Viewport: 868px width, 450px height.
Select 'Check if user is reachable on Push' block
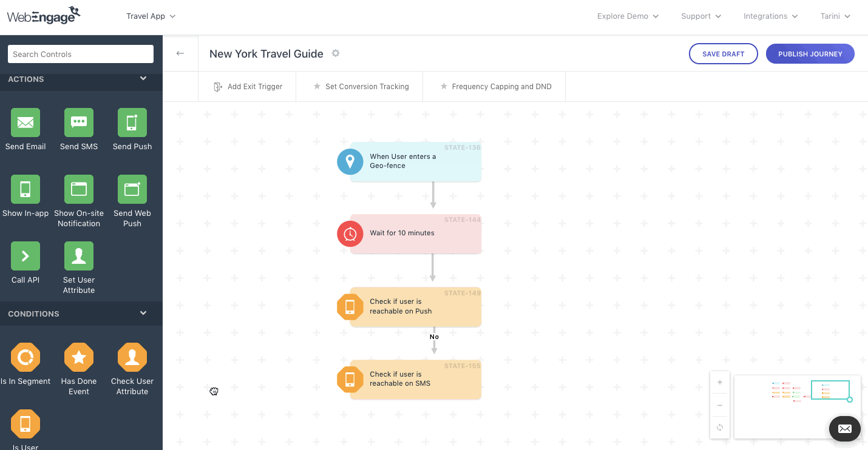coord(416,306)
